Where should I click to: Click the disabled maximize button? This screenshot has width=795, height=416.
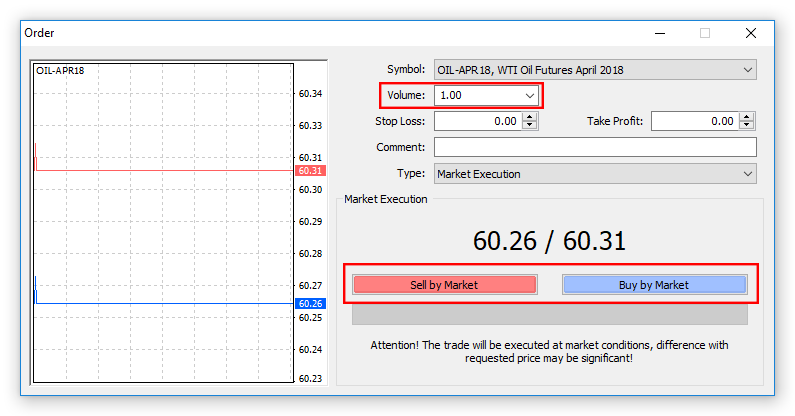[705, 33]
